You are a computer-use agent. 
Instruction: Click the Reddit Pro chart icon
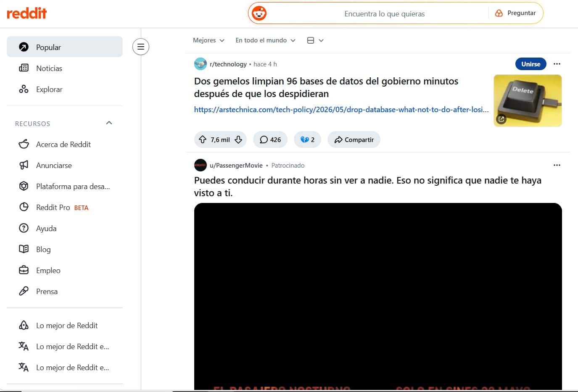[x=24, y=207]
